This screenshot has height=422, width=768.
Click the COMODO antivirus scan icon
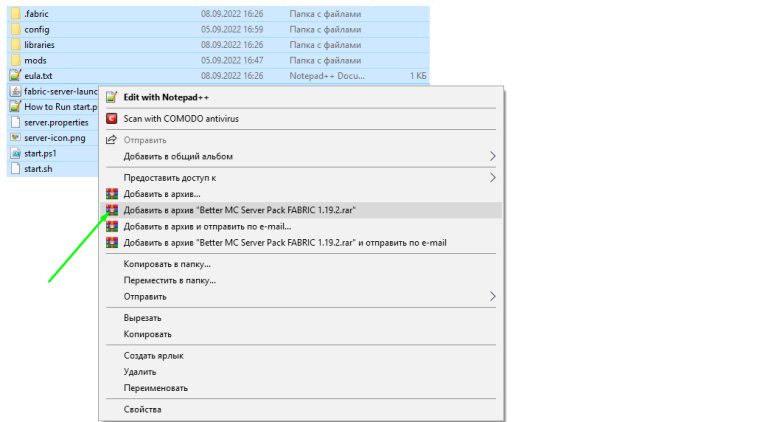111,118
